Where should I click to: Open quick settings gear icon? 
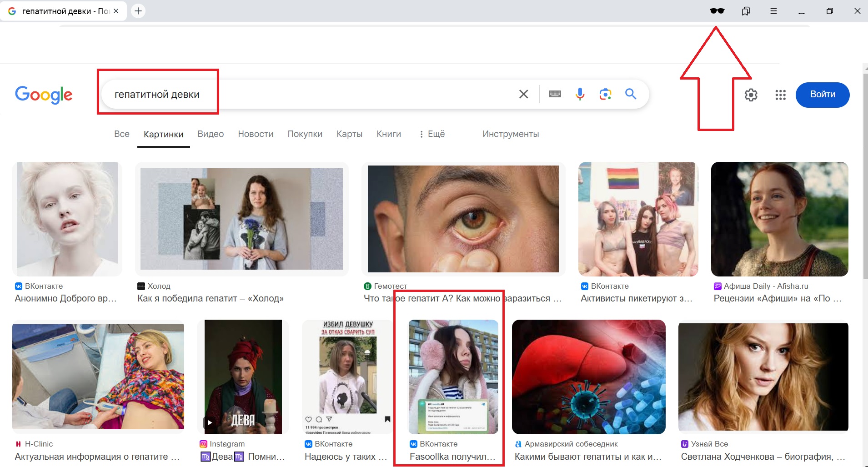(x=751, y=95)
